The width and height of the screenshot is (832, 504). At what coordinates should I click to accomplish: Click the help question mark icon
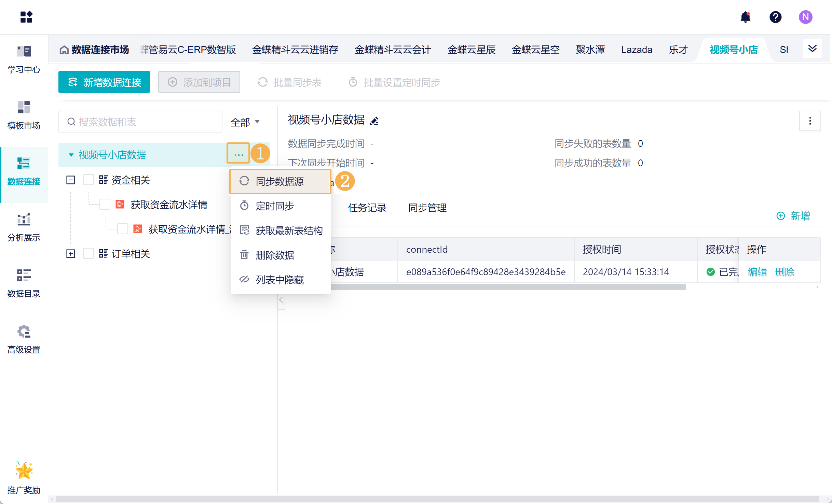coord(775,17)
